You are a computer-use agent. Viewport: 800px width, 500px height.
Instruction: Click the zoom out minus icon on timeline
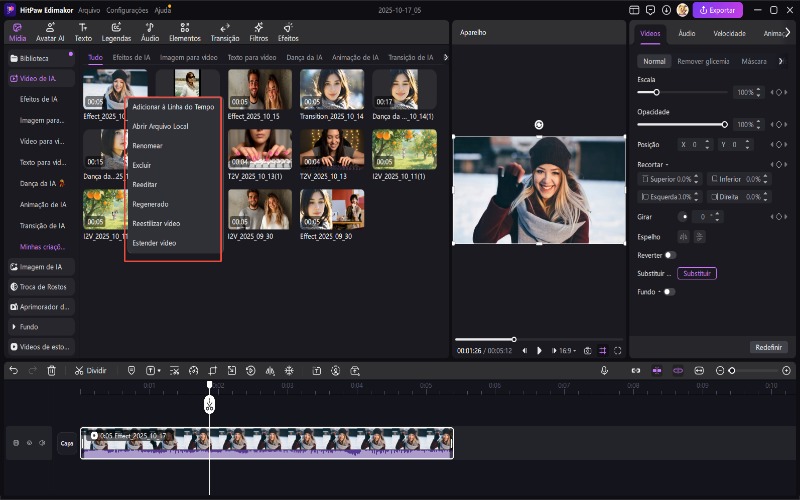(x=720, y=371)
